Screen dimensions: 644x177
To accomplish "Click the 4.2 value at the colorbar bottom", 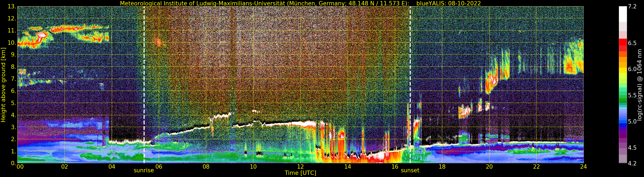I will (632, 163).
